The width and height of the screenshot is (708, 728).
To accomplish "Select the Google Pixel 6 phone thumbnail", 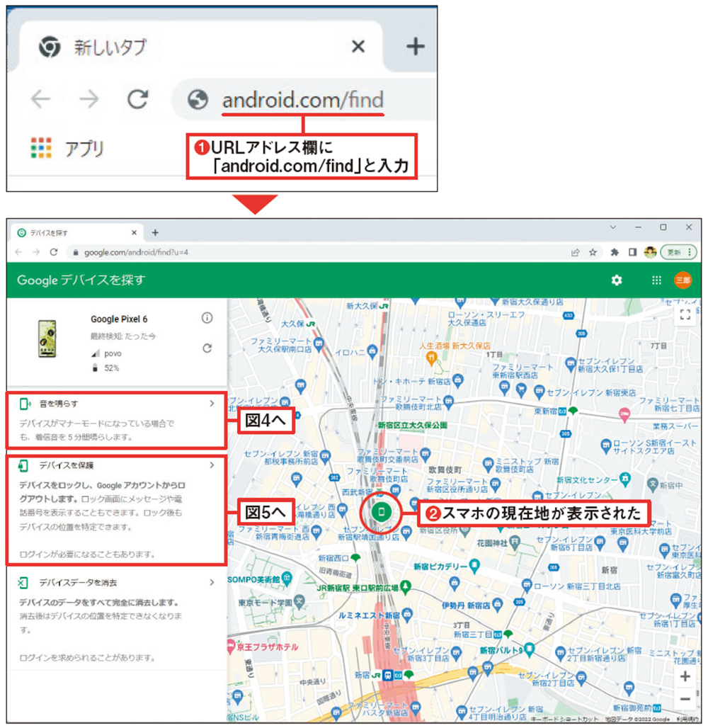I will pos(47,339).
